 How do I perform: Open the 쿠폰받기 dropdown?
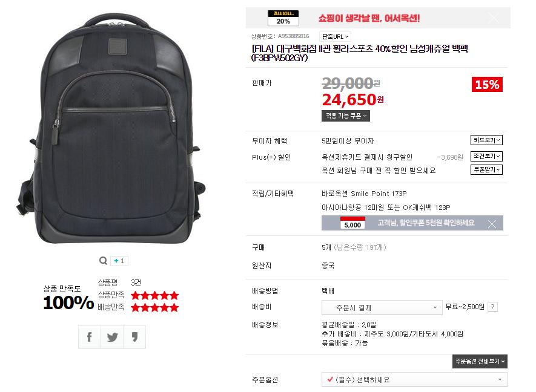pyautogui.click(x=486, y=170)
